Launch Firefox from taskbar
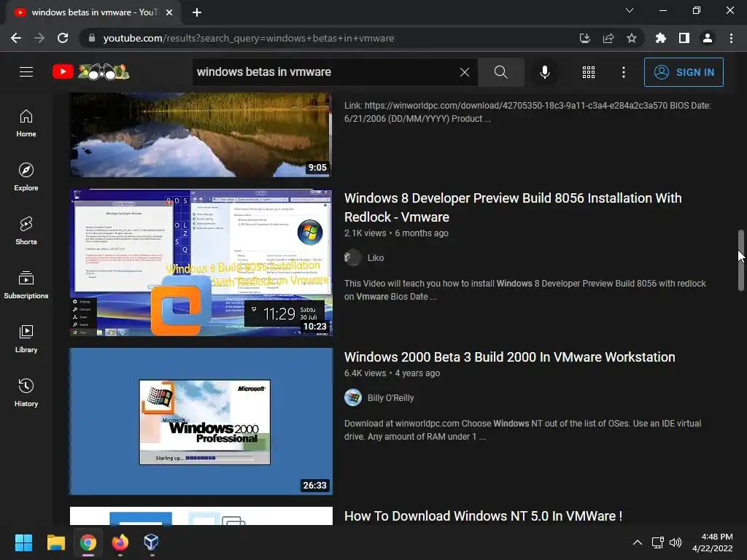 click(120, 542)
